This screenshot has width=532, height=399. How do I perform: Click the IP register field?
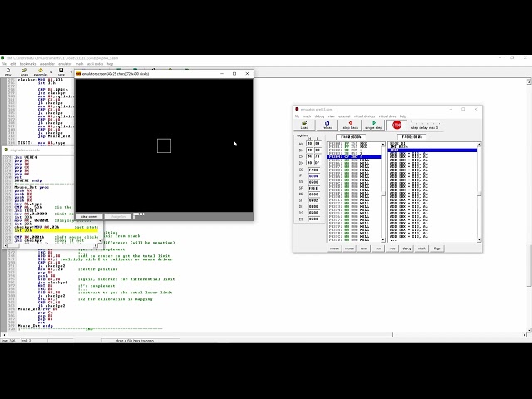click(313, 175)
